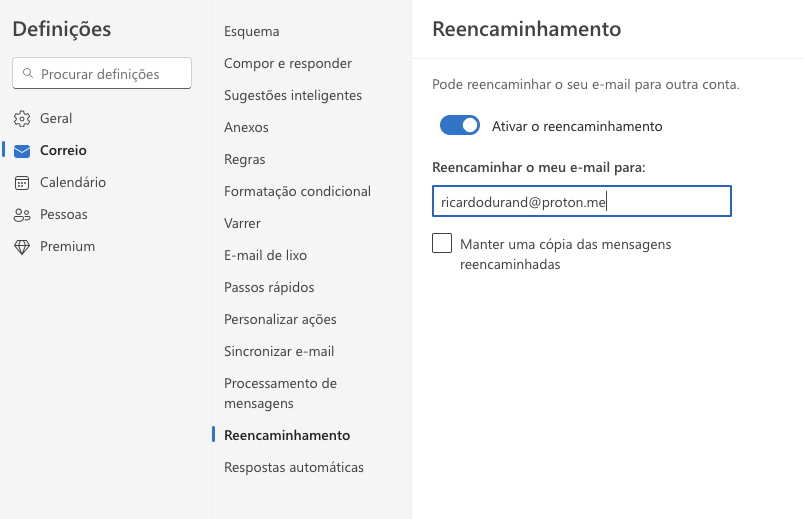804x519 pixels.
Task: Go to Sugestões inteligentes
Action: [293, 95]
